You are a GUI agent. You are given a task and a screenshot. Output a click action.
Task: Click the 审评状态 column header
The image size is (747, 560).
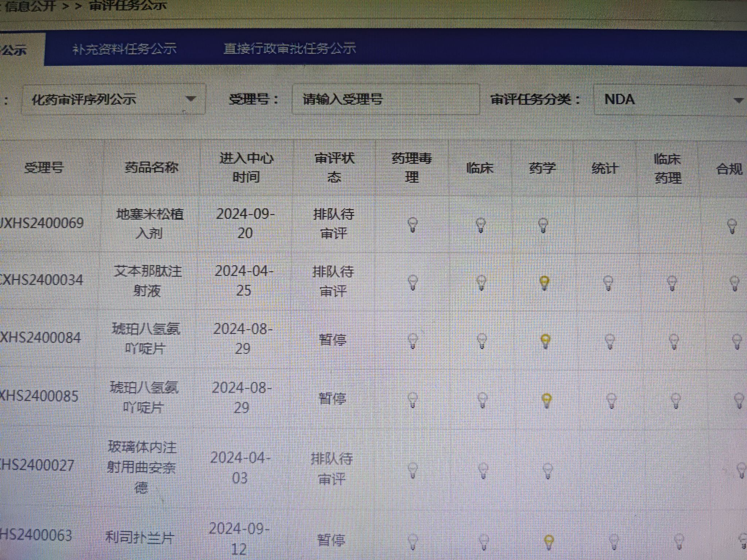point(334,168)
